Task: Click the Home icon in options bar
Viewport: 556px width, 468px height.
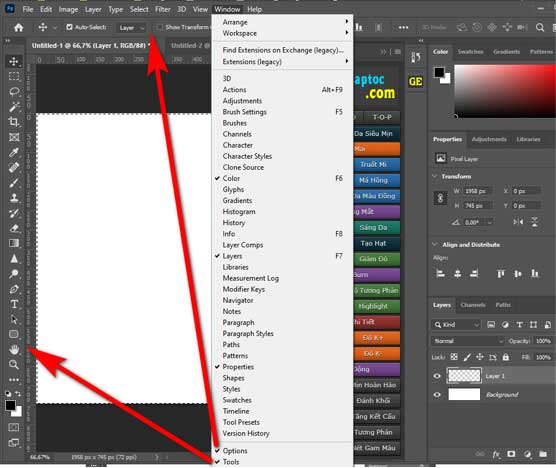Action: 18,27
